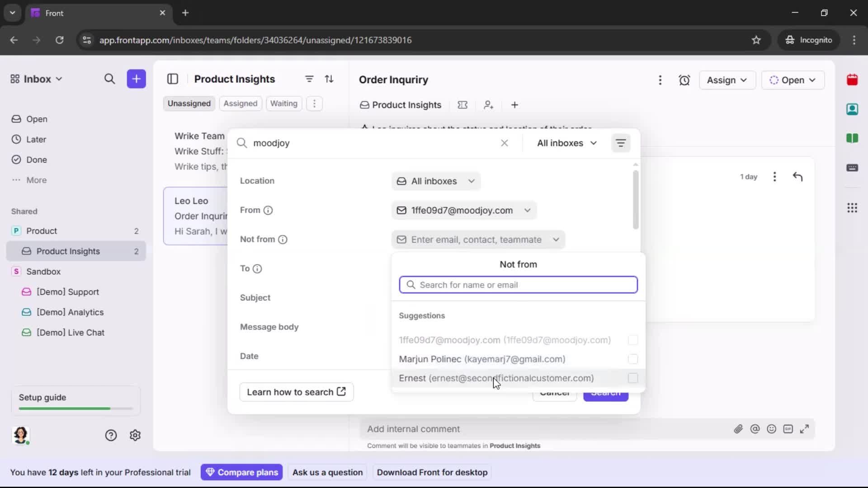Select the Assigned tab
This screenshot has width=868, height=488.
pos(240,103)
